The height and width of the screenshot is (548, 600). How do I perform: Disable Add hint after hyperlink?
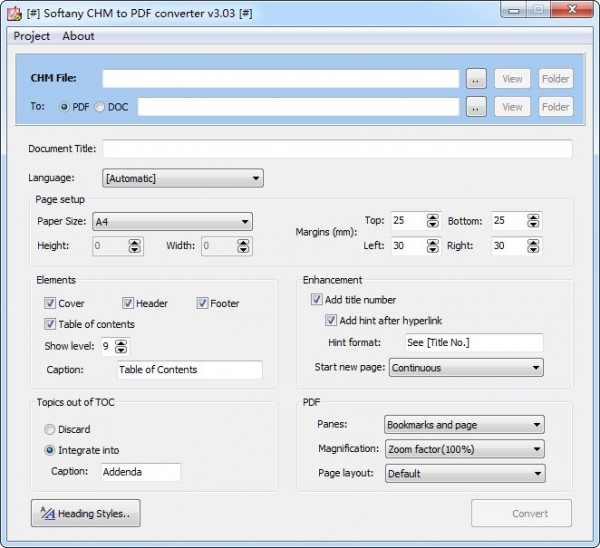(x=332, y=321)
